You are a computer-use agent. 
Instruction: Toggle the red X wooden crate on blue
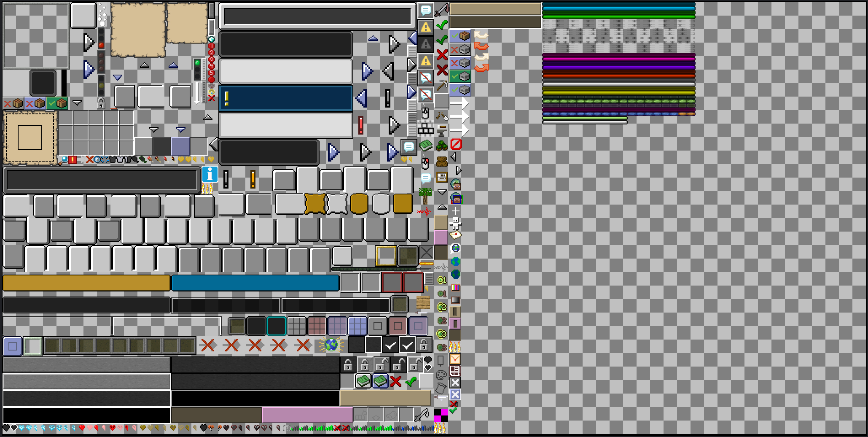click(35, 103)
